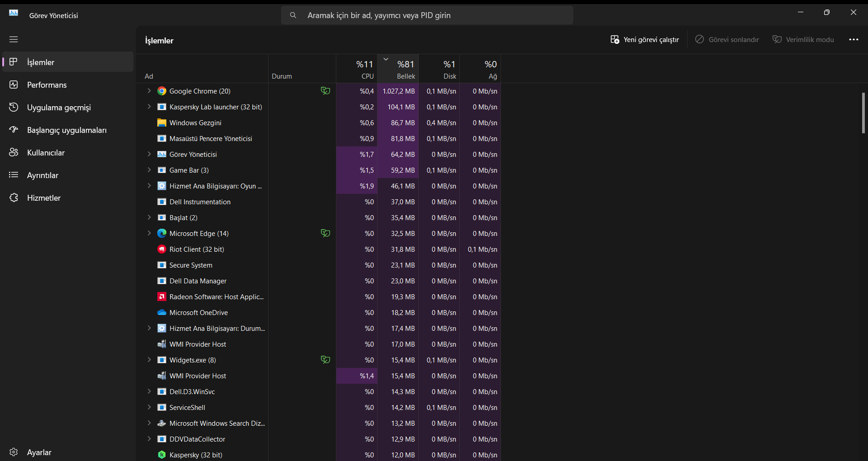Click the Game Bar process icon

tap(162, 170)
